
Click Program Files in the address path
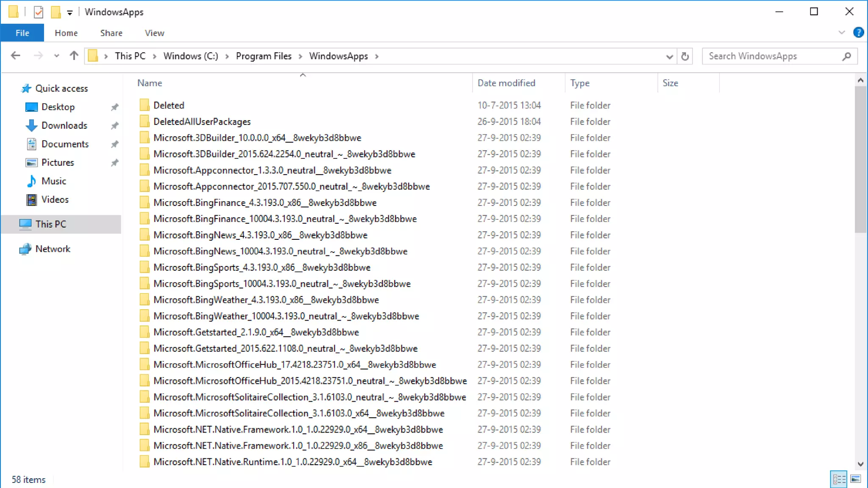point(264,56)
